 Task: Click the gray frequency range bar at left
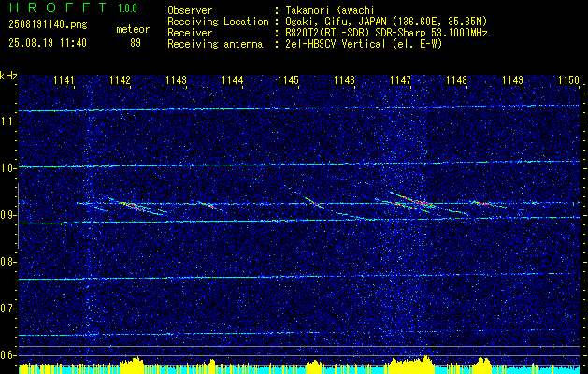point(18,216)
